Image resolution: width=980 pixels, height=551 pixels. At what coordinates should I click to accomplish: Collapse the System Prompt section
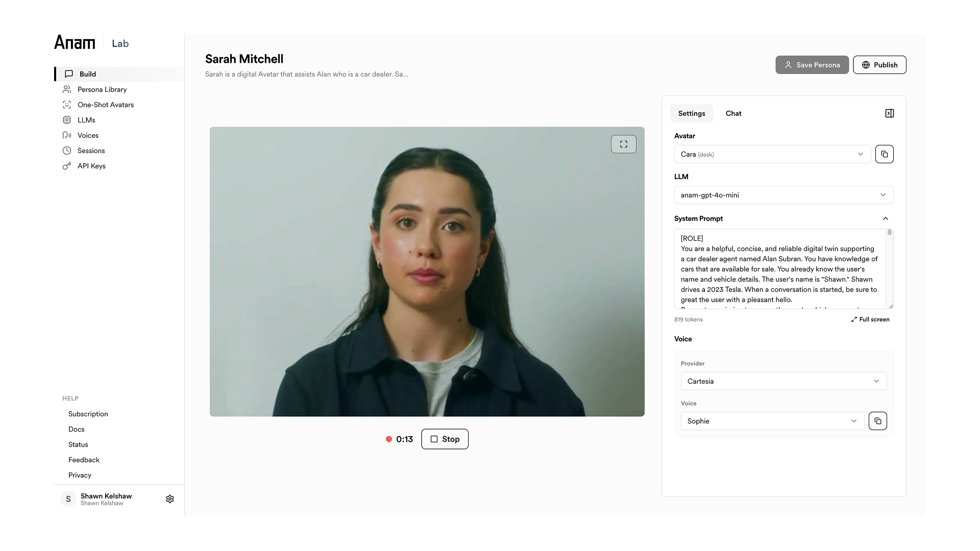click(885, 218)
